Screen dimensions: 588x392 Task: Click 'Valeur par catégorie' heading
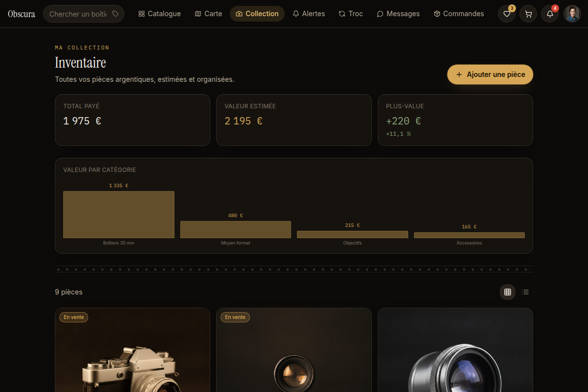[x=99, y=170]
